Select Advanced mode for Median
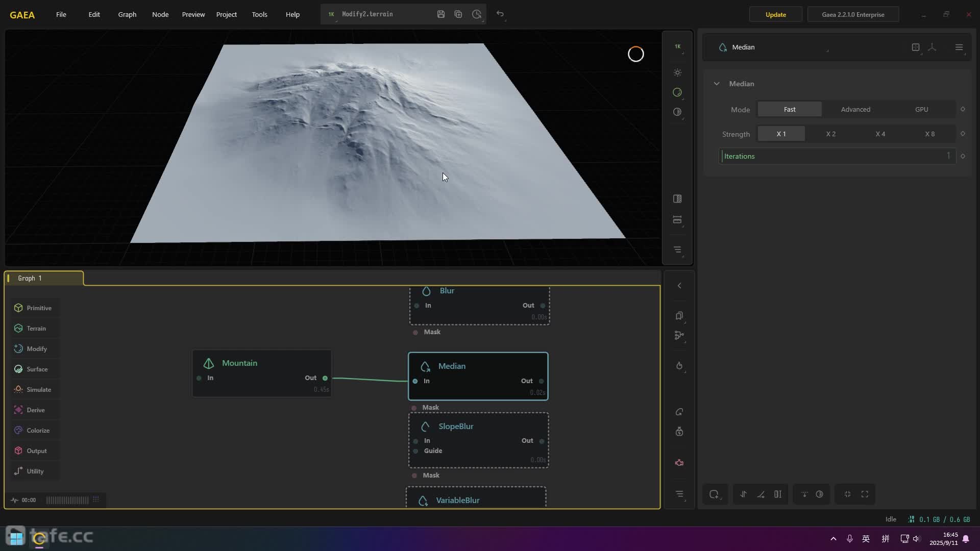This screenshot has height=551, width=980. pyautogui.click(x=855, y=109)
